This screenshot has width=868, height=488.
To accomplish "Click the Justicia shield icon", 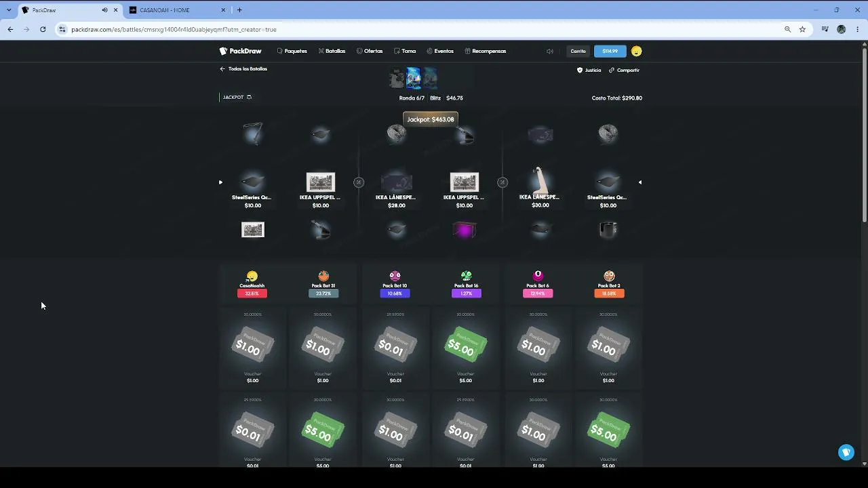I will [580, 70].
